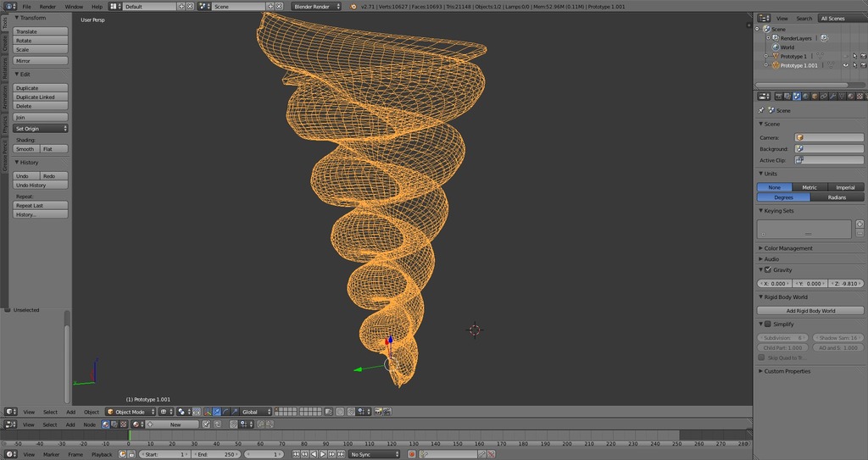Toggle visibility eye of Prototype 1.001
868x460 pixels.
845,65
